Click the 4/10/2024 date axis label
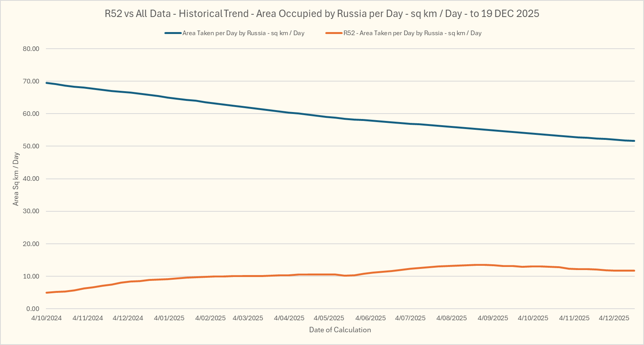The image size is (644, 345). pyautogui.click(x=46, y=318)
